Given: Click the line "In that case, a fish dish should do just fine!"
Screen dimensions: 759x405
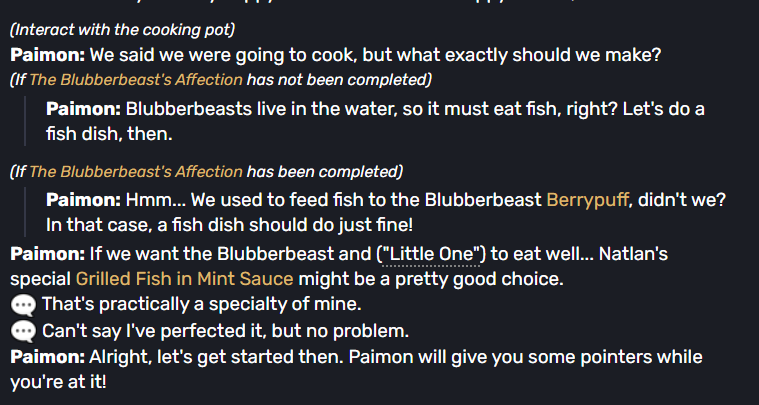Looking at the screenshot, I should coord(229,225).
